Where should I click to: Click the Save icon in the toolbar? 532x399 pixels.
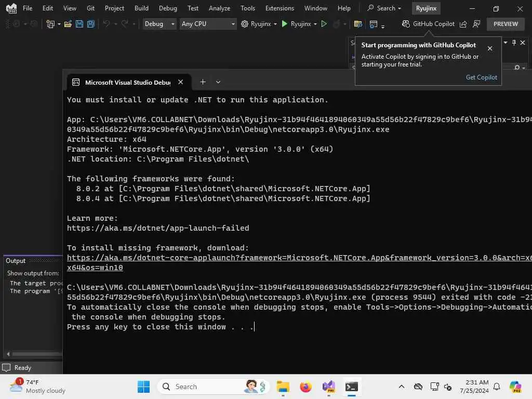(79, 24)
